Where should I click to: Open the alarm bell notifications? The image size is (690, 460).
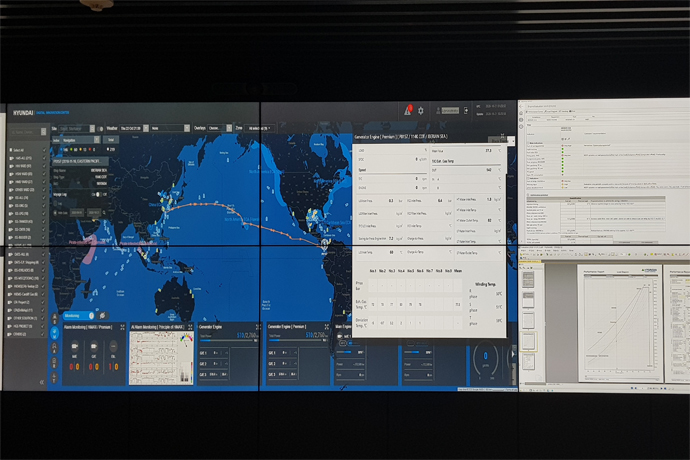point(408,110)
